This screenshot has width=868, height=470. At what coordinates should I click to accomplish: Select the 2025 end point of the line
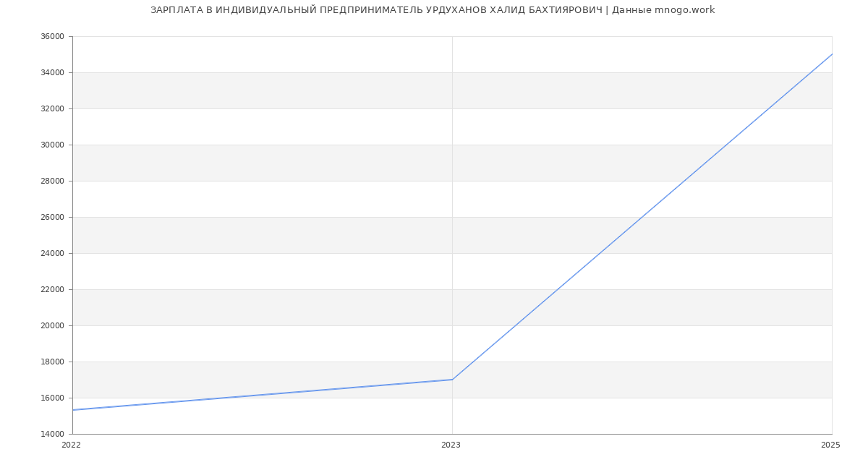(x=831, y=54)
